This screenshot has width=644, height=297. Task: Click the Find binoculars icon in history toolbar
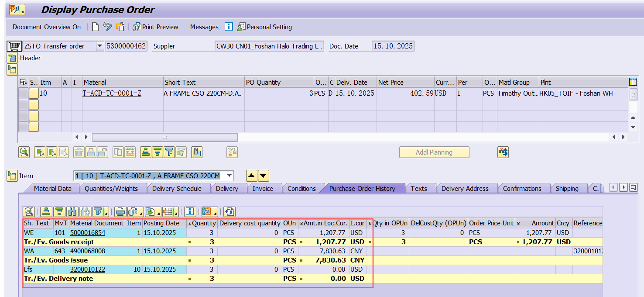point(72,212)
